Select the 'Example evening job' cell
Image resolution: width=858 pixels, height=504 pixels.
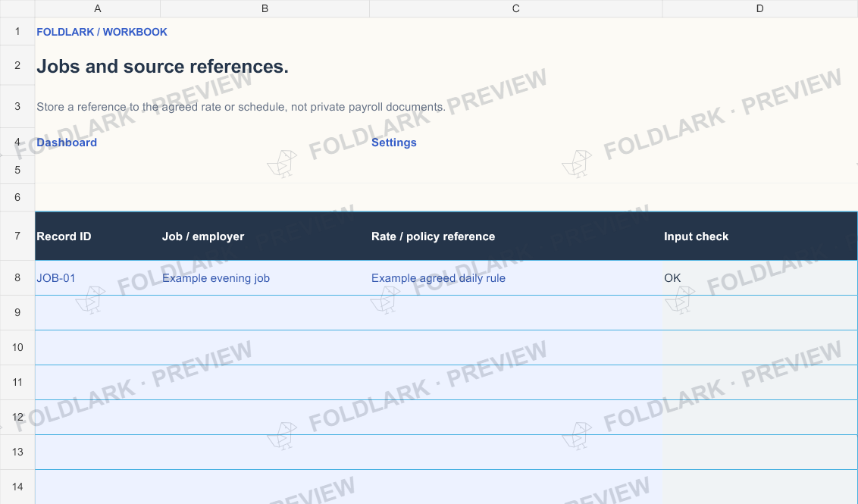coord(265,278)
